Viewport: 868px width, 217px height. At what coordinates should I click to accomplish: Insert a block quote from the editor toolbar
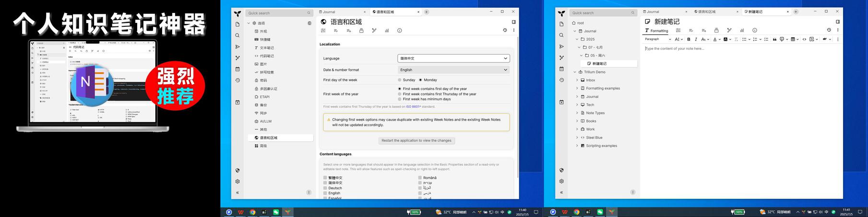click(774, 39)
